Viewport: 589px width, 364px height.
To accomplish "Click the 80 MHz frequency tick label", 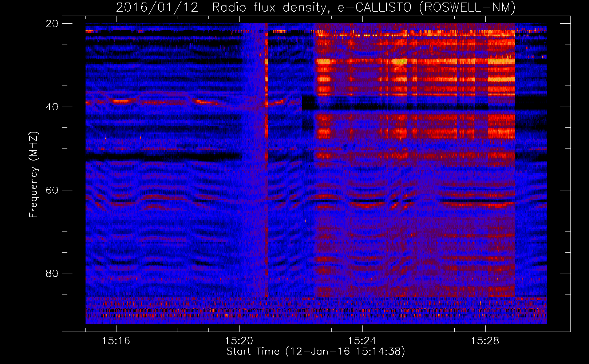I will pos(52,273).
